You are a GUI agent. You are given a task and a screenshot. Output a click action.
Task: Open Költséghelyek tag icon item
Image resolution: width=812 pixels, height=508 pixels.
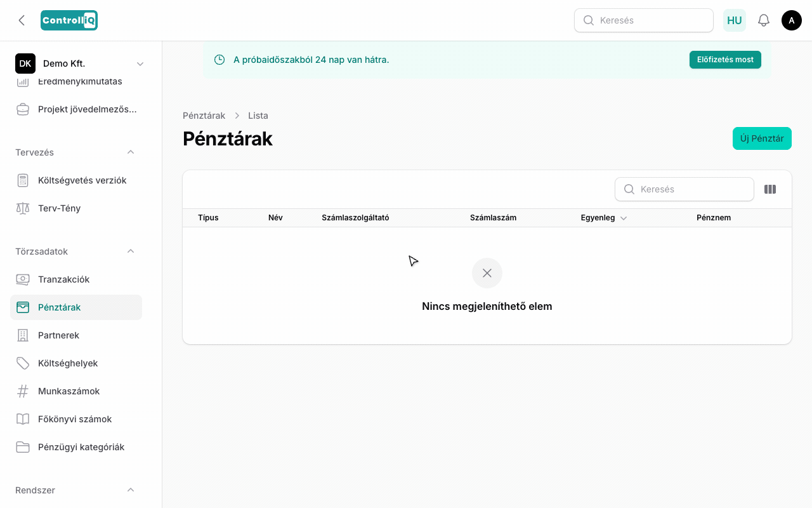tap(76, 363)
